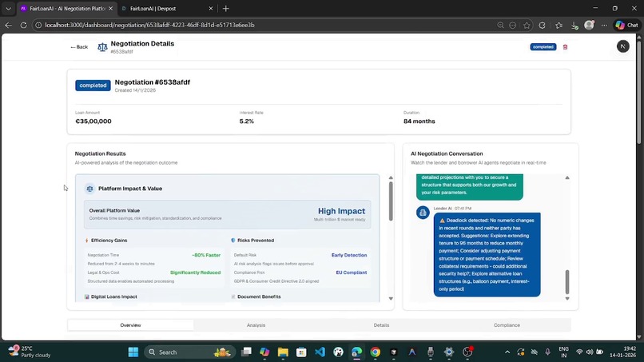Click the EU Compliant value
This screenshot has height=362, width=644.
[x=351, y=272]
